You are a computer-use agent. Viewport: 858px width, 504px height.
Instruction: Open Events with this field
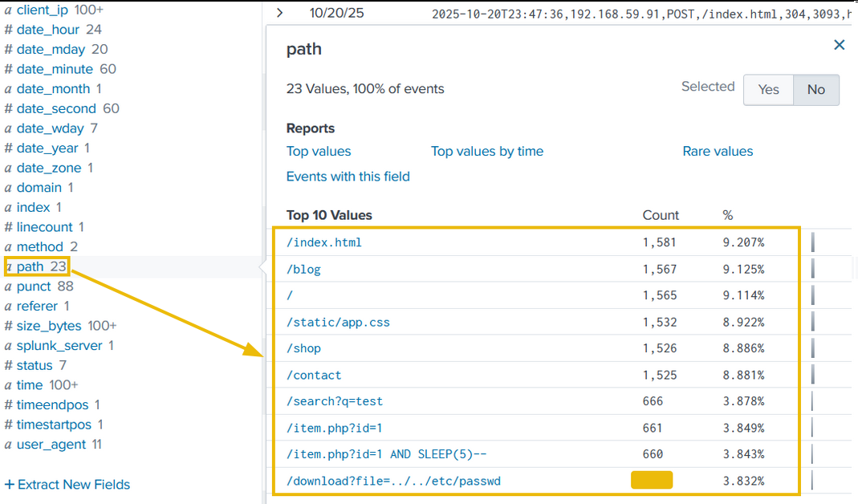[348, 177]
